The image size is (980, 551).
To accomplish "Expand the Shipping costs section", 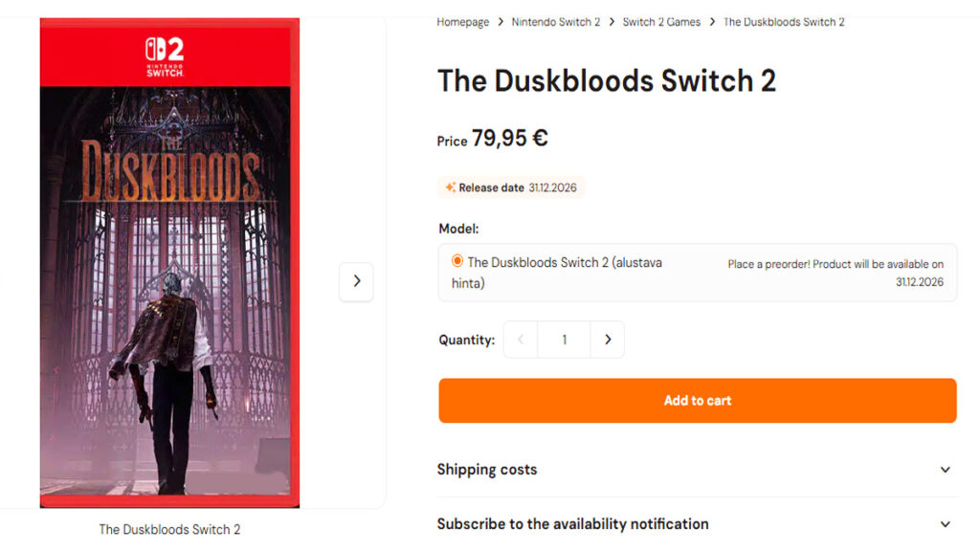I will (x=487, y=470).
